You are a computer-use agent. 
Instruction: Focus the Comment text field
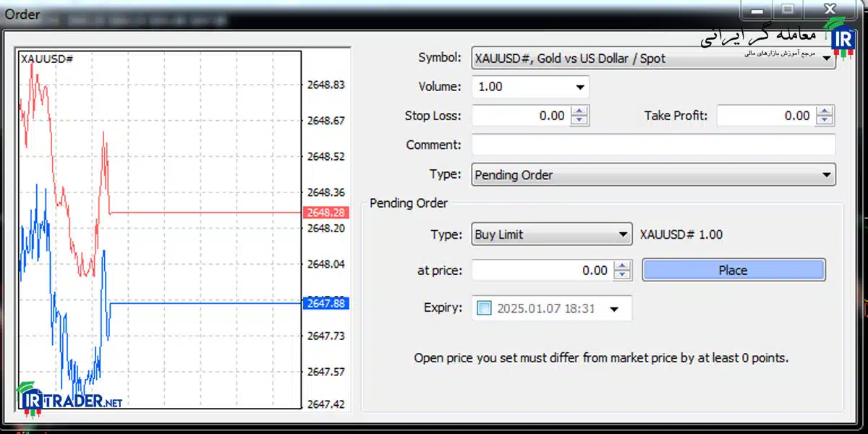click(x=654, y=145)
